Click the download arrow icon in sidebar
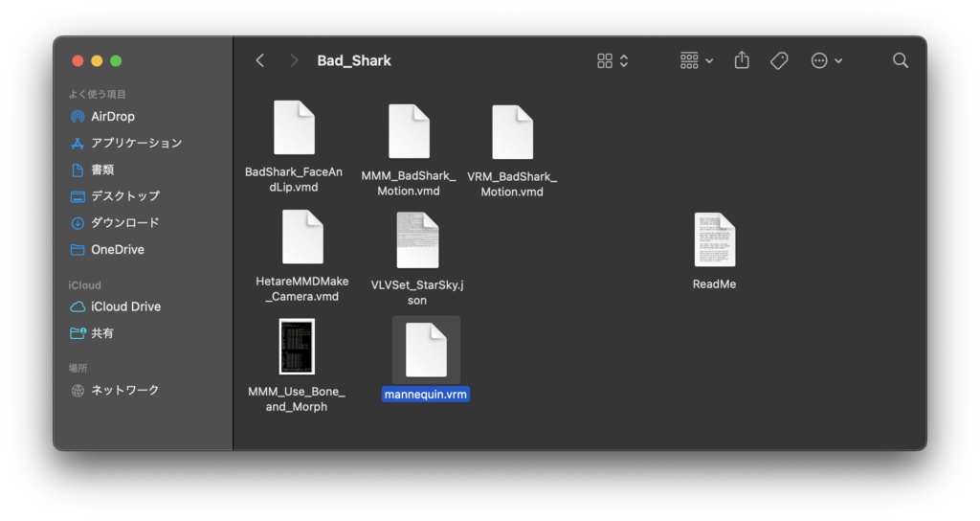This screenshot has height=521, width=980. click(x=78, y=223)
